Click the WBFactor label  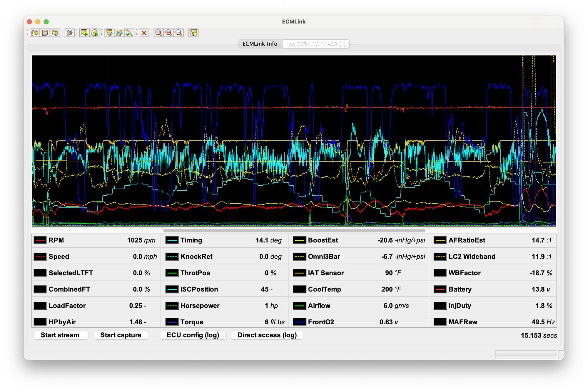click(465, 273)
